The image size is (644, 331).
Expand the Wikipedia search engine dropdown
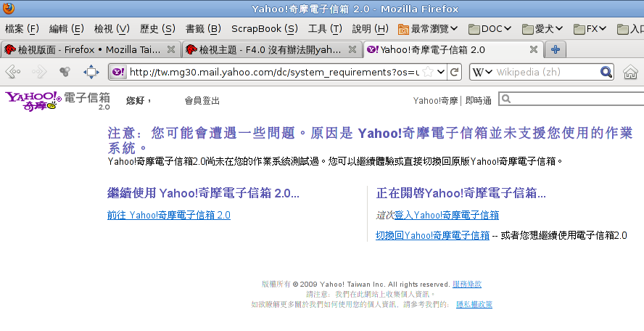pyautogui.click(x=482, y=72)
